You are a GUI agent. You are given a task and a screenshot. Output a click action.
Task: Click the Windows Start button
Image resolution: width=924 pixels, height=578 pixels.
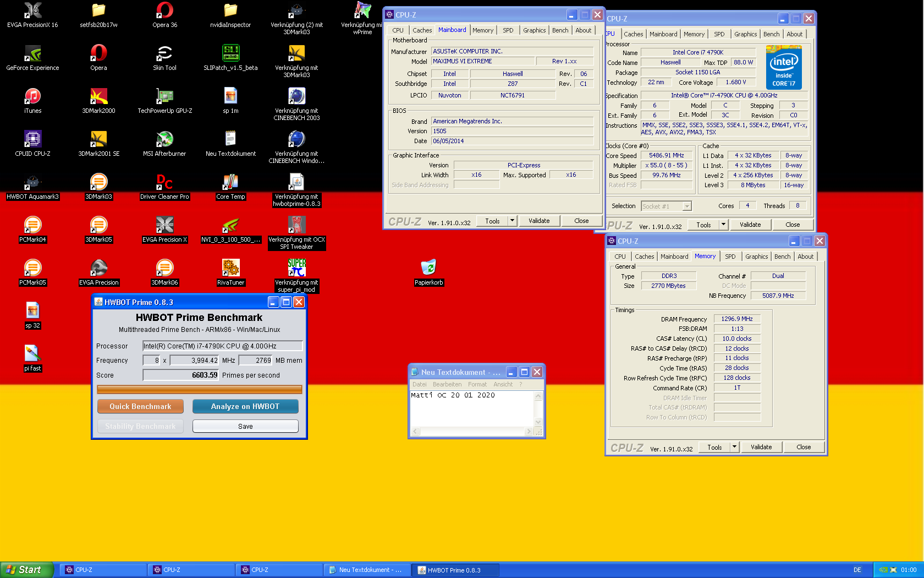(x=26, y=570)
